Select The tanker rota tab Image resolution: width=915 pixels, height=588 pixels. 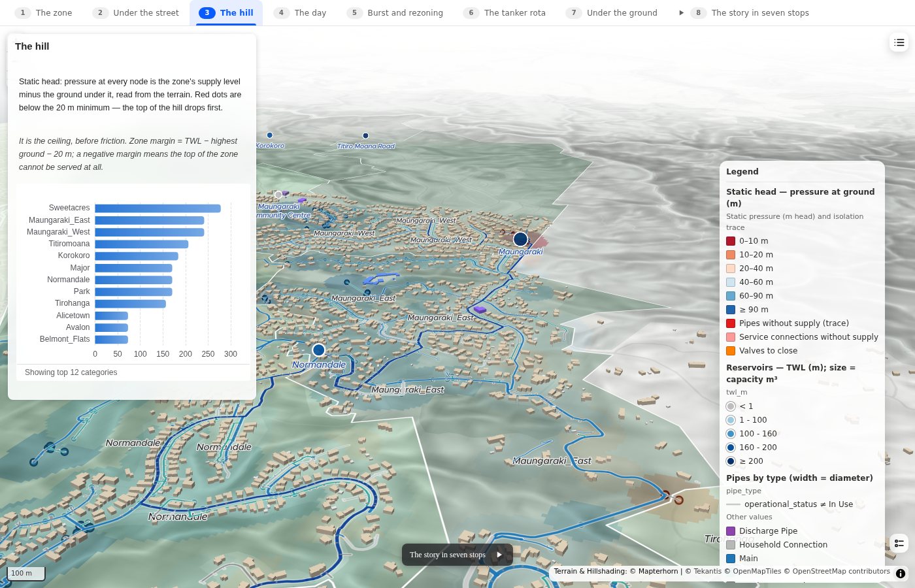click(x=505, y=12)
